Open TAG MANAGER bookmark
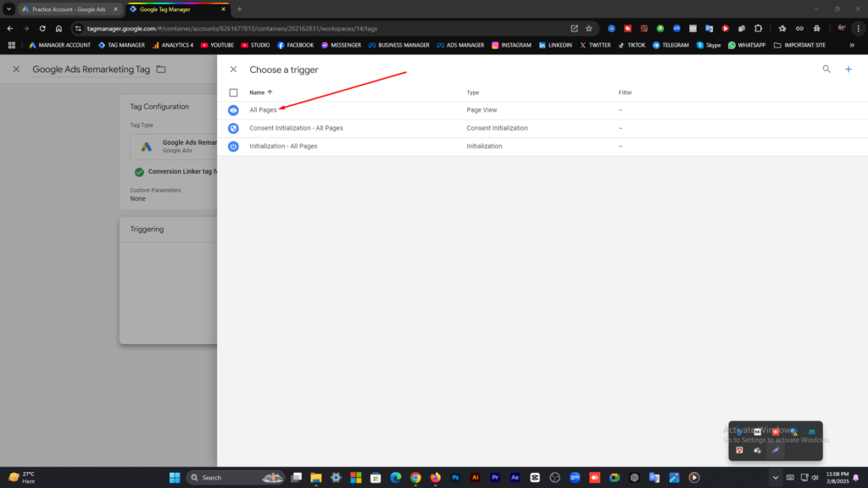This screenshot has height=488, width=868. click(121, 46)
